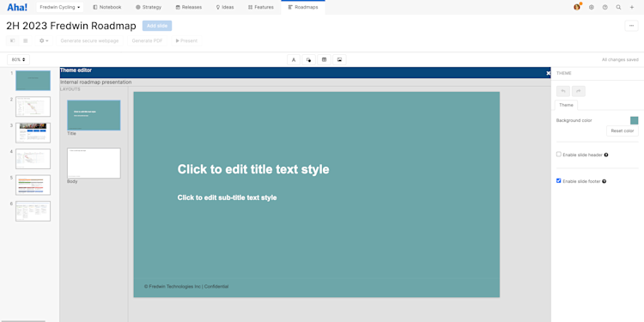Select slide 1 thumbnail
This screenshot has width=644, height=322.
[x=33, y=81]
